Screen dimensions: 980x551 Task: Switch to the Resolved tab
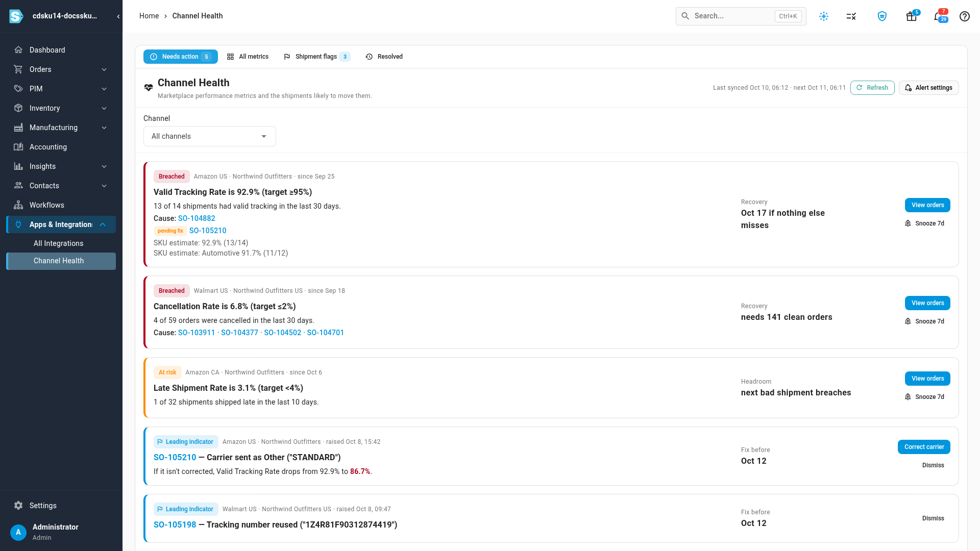[x=384, y=57]
